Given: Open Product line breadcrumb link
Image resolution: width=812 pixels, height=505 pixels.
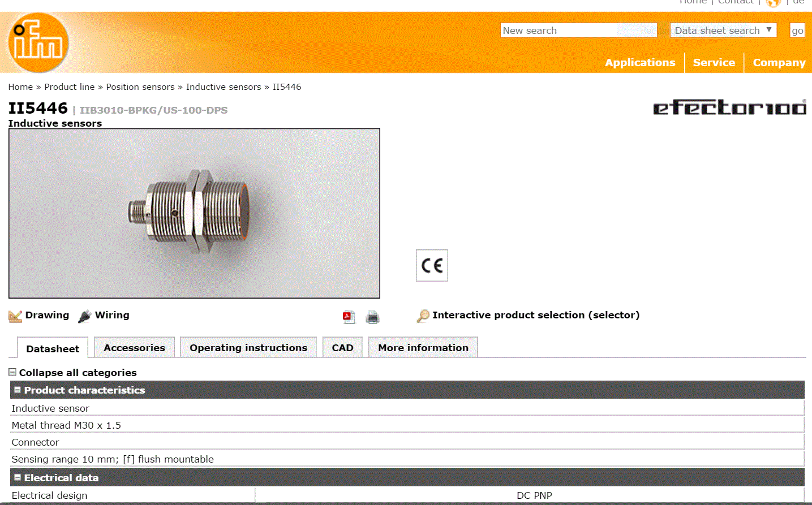Looking at the screenshot, I should tap(70, 87).
